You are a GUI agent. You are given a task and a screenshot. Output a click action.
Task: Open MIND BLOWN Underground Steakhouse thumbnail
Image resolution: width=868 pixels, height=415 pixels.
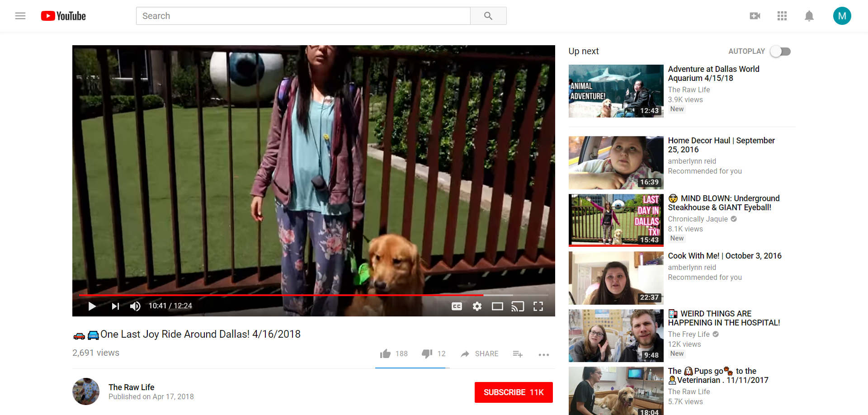coord(616,220)
